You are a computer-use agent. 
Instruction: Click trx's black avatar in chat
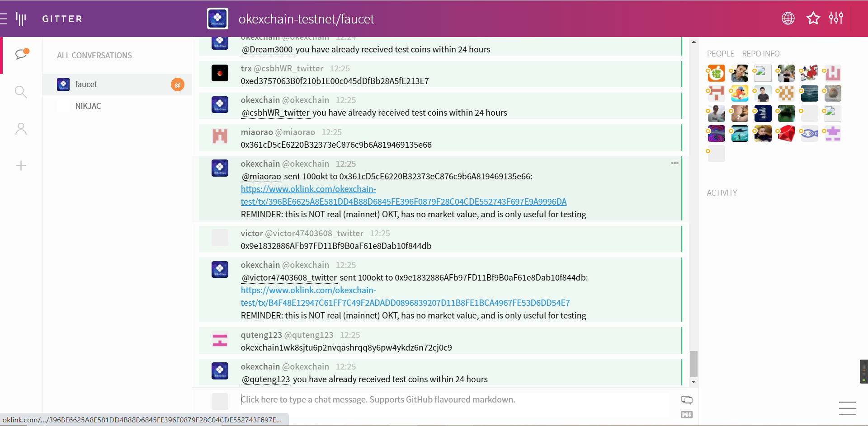pyautogui.click(x=220, y=73)
